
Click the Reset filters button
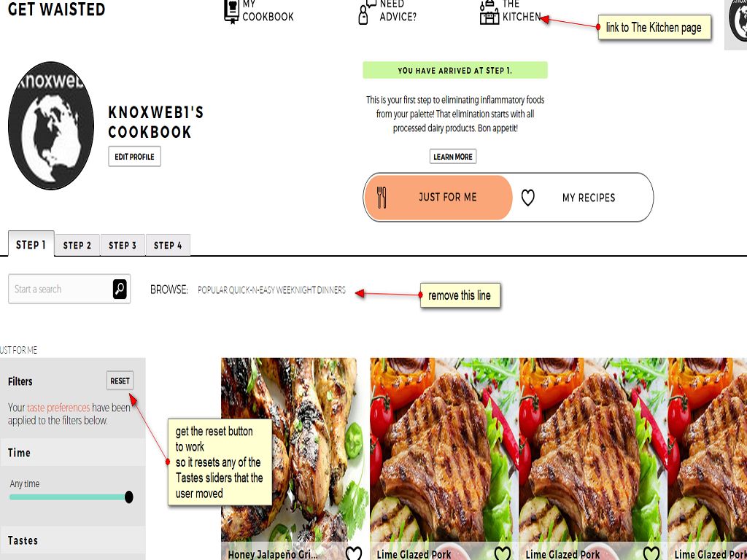click(120, 381)
